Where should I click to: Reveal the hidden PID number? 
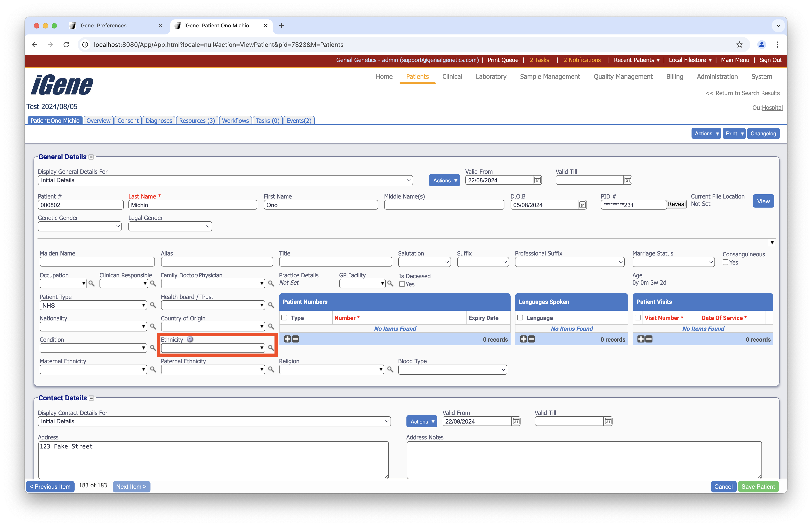pos(676,204)
